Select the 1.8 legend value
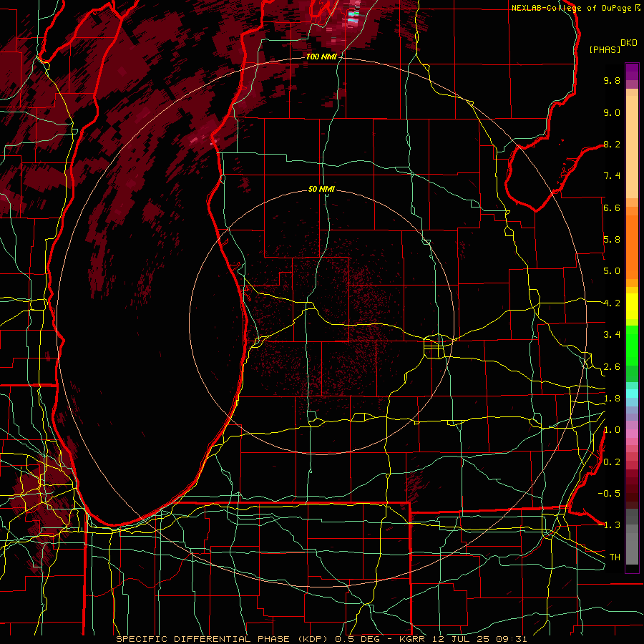 click(x=612, y=399)
